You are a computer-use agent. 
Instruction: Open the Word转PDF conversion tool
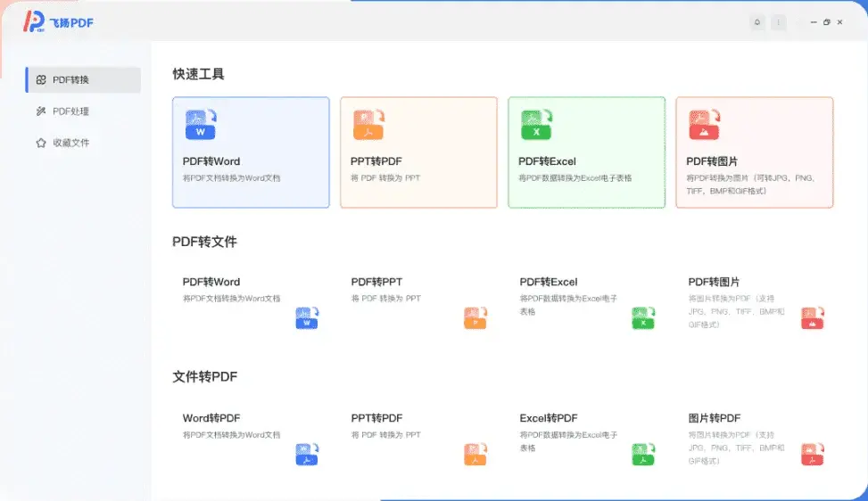pyautogui.click(x=251, y=440)
